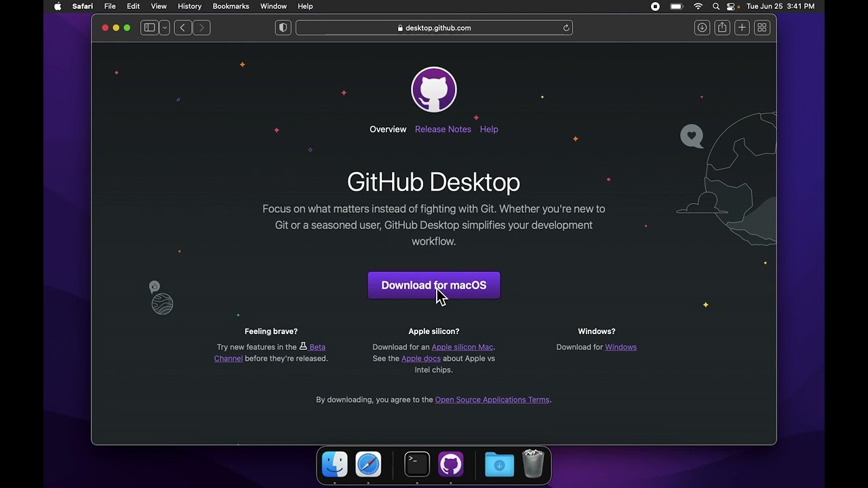Viewport: 868px width, 488px height.
Task: Click the GitHub Octocat logo
Action: point(434,89)
